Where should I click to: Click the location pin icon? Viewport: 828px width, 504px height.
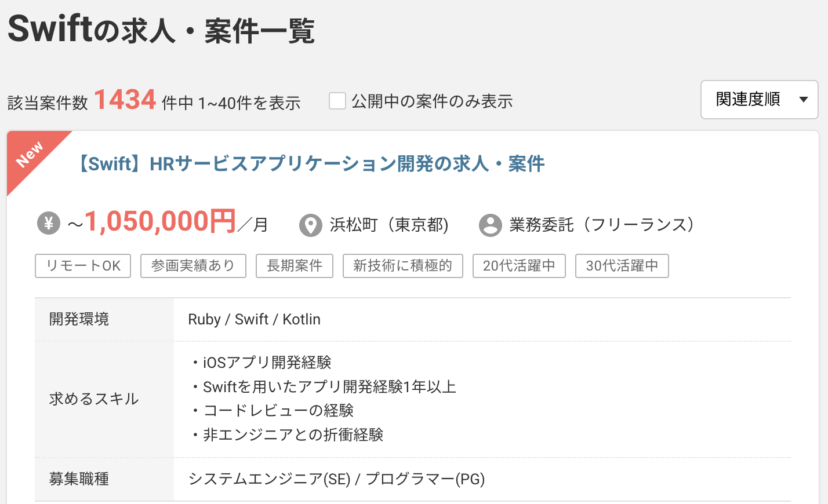311,225
